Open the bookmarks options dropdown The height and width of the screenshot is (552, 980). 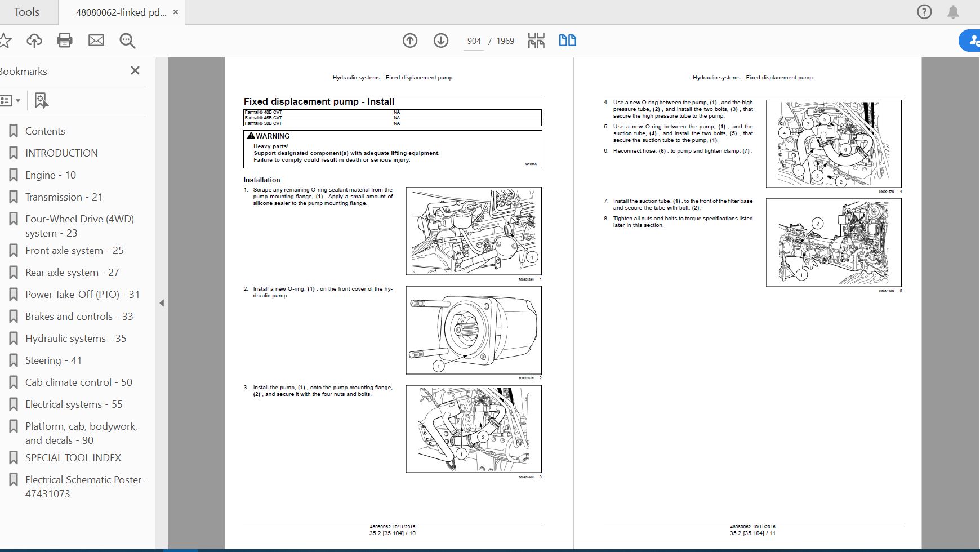pyautogui.click(x=10, y=101)
